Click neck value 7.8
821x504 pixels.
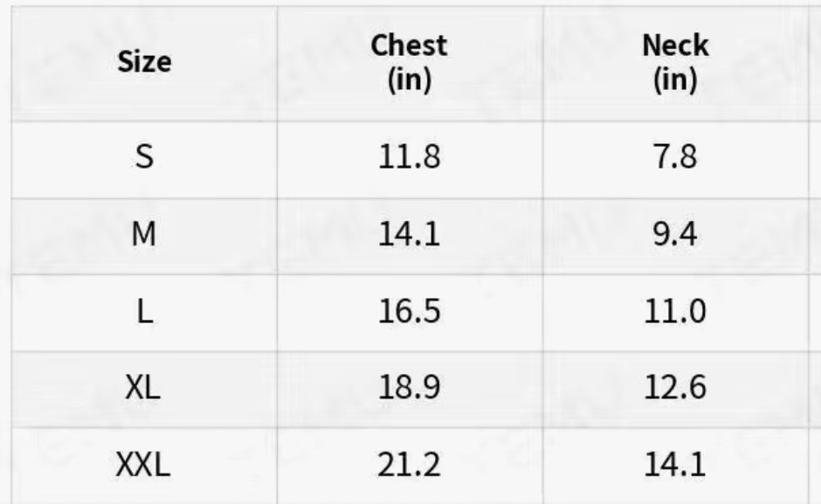[x=674, y=158]
